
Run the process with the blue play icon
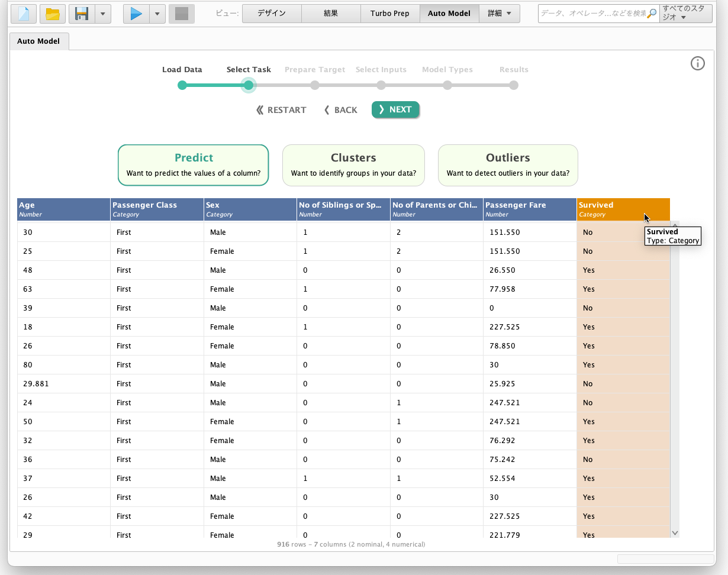coord(136,13)
